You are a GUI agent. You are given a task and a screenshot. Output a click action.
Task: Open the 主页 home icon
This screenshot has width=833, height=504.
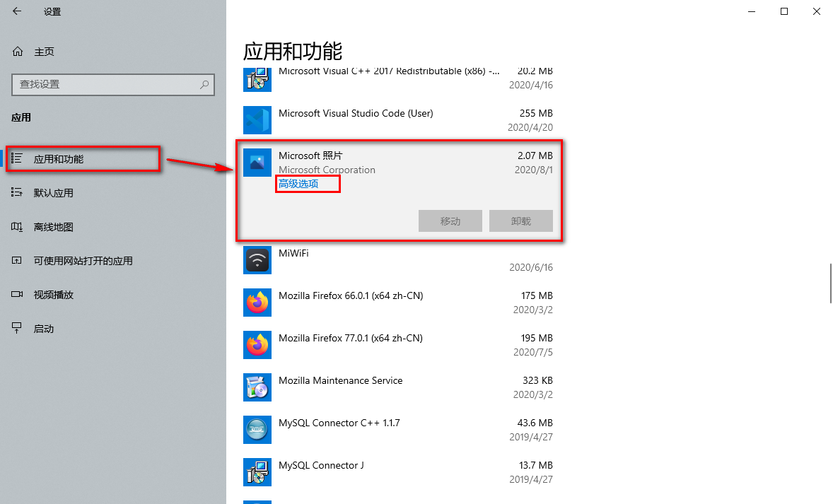(x=18, y=52)
